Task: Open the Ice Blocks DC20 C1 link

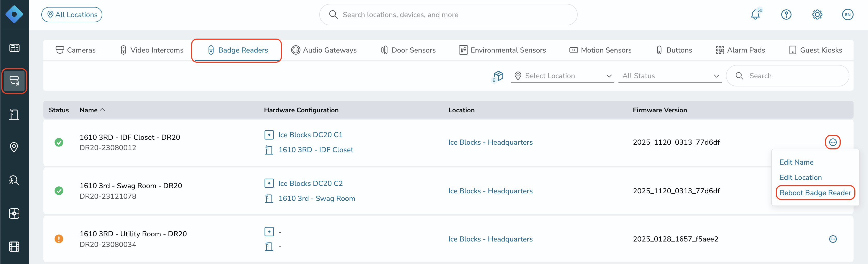Action: pos(310,135)
